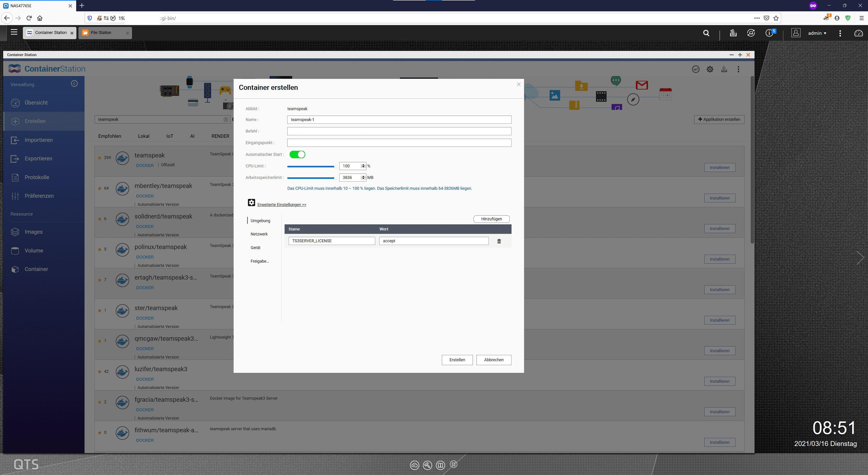Click the QTS search magnifier icon

pos(706,33)
